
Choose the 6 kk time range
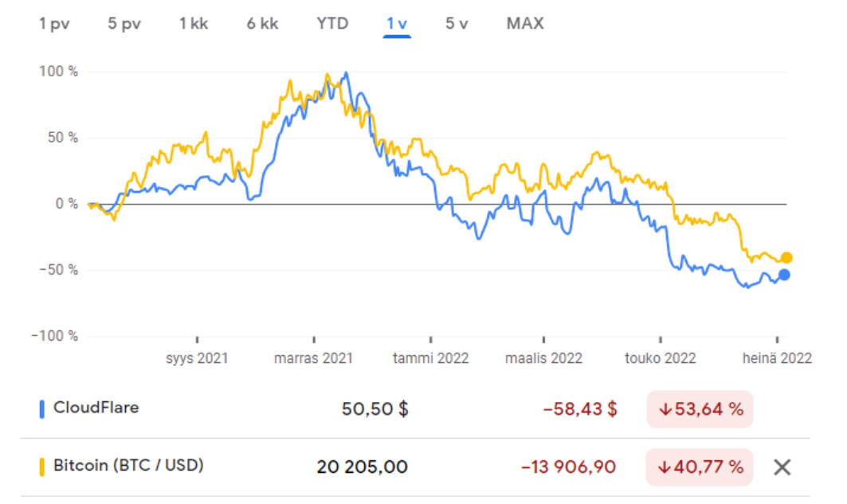coord(262,24)
